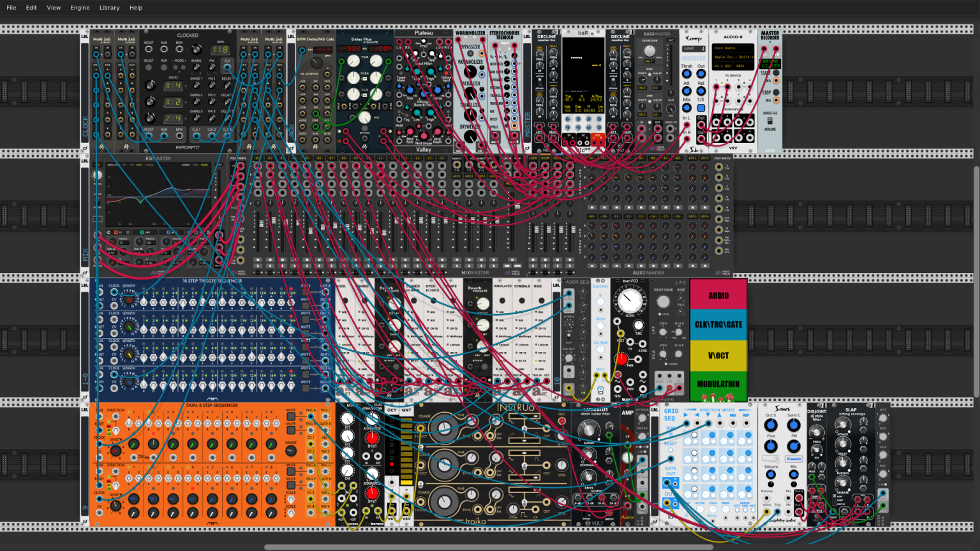Toggle the Wormholizer bypasser button
The image size is (980, 551).
coord(470,53)
